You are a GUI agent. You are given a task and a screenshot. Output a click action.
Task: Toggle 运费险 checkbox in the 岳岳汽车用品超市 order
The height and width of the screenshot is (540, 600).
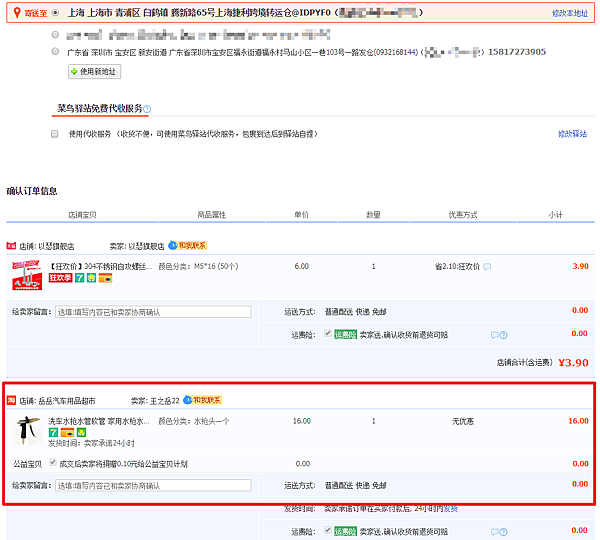328,530
